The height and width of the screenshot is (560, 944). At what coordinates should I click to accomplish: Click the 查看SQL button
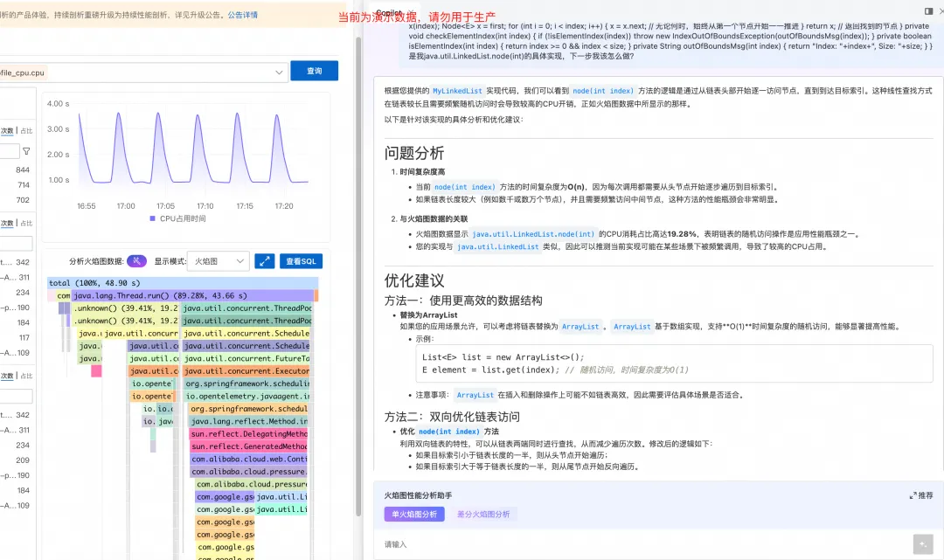(x=301, y=261)
